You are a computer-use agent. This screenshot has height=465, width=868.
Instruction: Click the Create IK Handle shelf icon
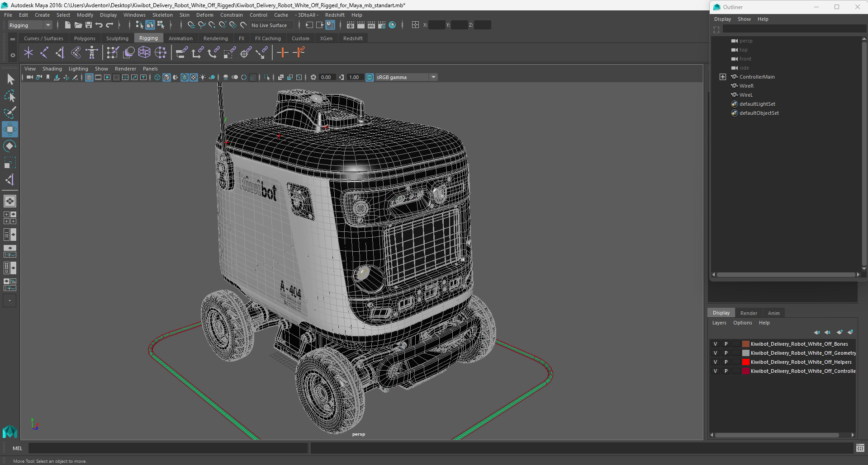[x=60, y=53]
